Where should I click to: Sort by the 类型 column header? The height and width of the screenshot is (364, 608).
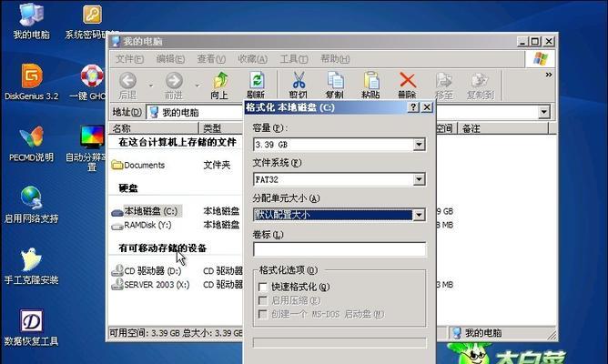[x=221, y=128]
